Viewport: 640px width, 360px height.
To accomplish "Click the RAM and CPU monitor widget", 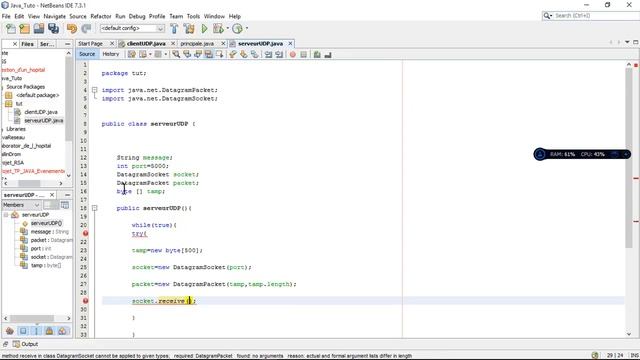I will [582, 154].
